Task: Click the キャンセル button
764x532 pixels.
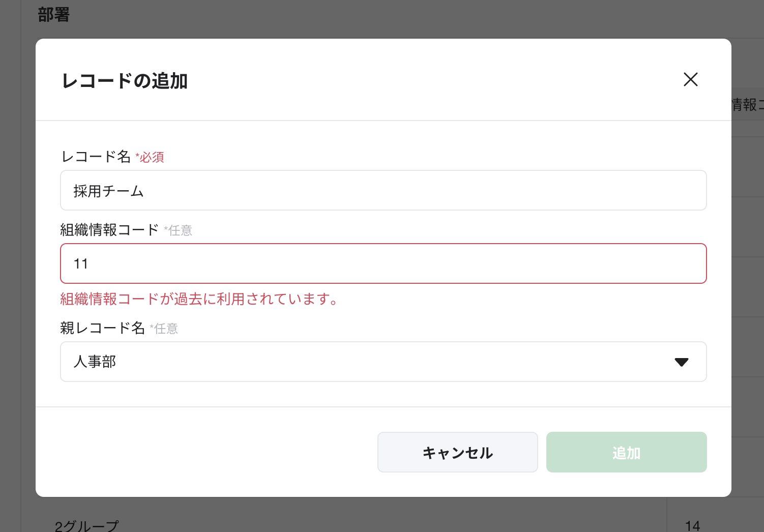Action: [x=457, y=452]
